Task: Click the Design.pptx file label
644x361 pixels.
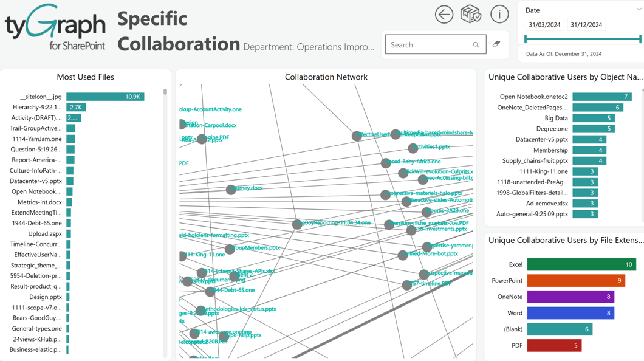Action: (x=46, y=297)
